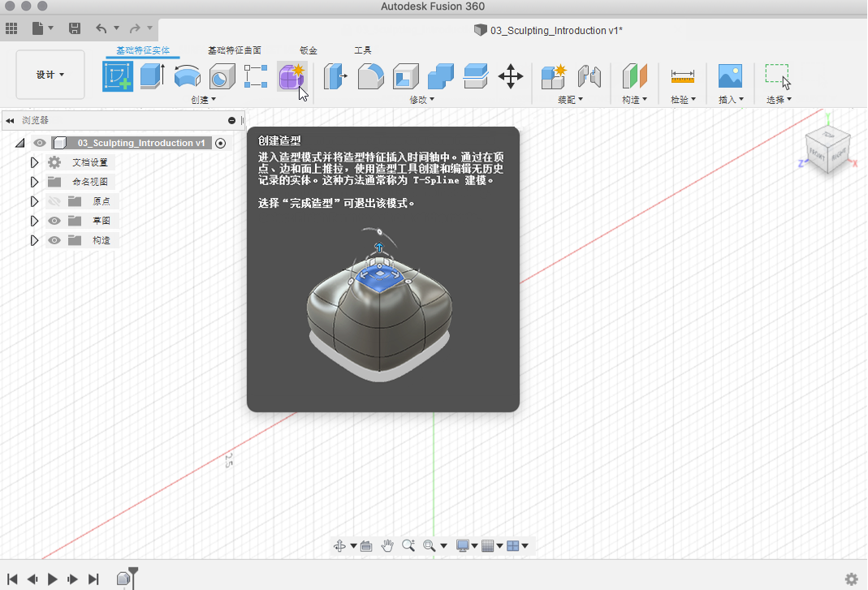Select the Revolve tool icon

coord(188,77)
